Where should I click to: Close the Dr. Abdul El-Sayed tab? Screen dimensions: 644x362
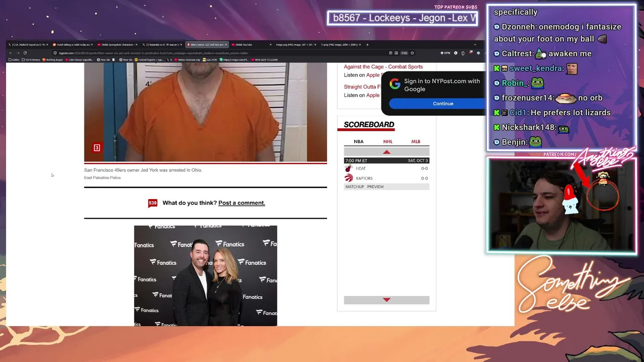(46, 45)
